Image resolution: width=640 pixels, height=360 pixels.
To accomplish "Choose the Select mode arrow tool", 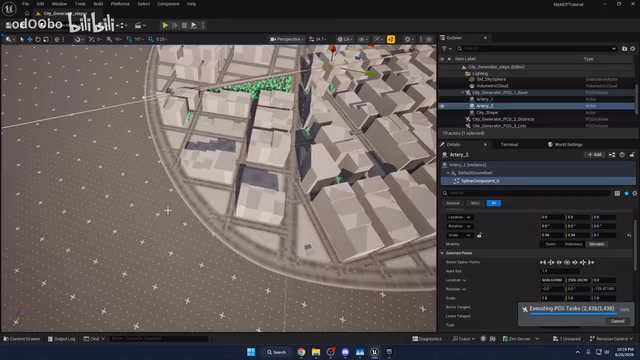I will coord(22,40).
